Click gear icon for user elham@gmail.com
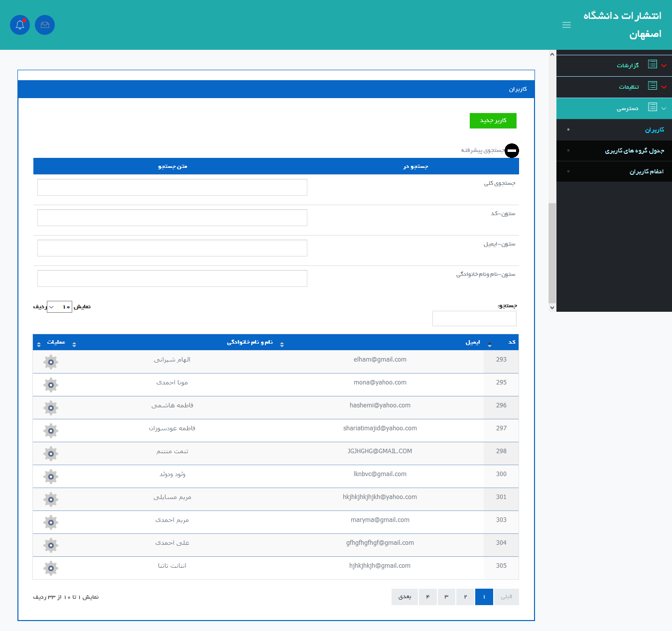 click(51, 362)
